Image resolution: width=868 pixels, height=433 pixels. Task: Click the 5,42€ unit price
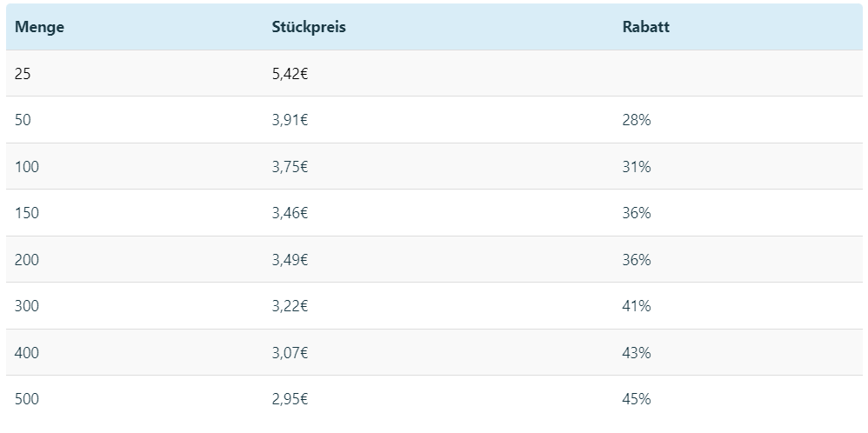pyautogui.click(x=290, y=74)
